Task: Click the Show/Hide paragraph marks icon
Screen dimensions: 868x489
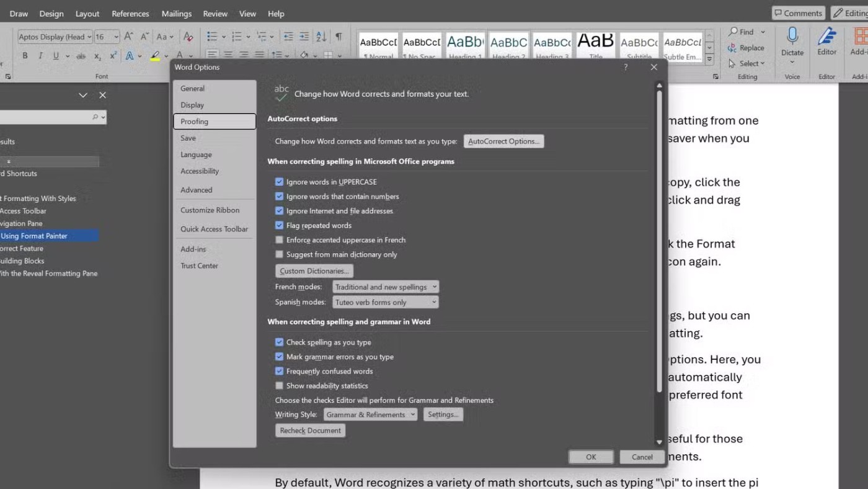Action: [339, 37]
